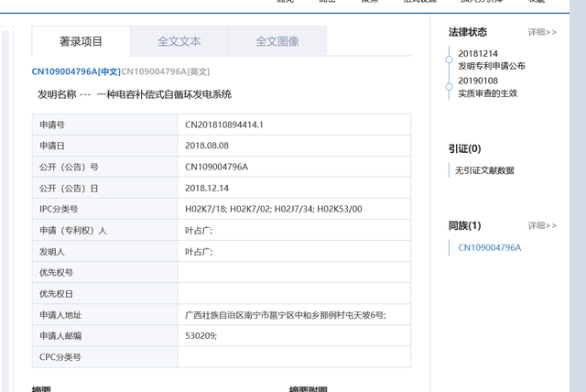Screen dimensions: 586x392
Task: Click publication number CN109004796A cell
Action: [x=294, y=167]
